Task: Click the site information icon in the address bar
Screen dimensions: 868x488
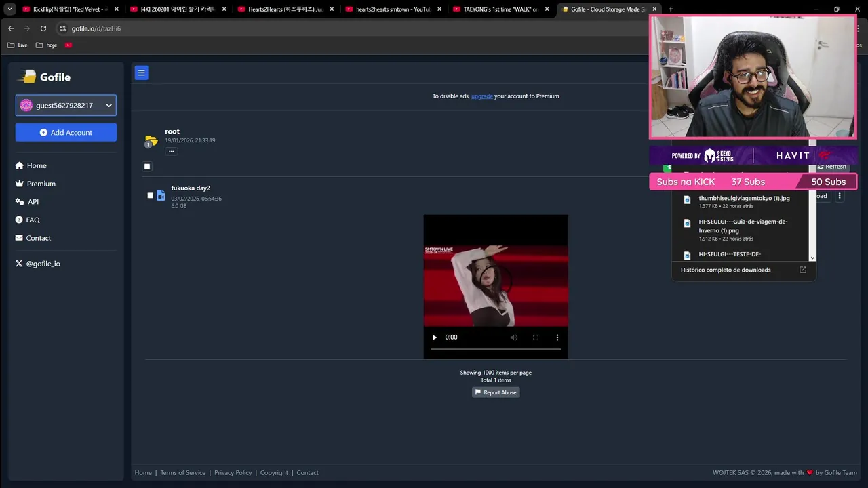Action: point(62,28)
